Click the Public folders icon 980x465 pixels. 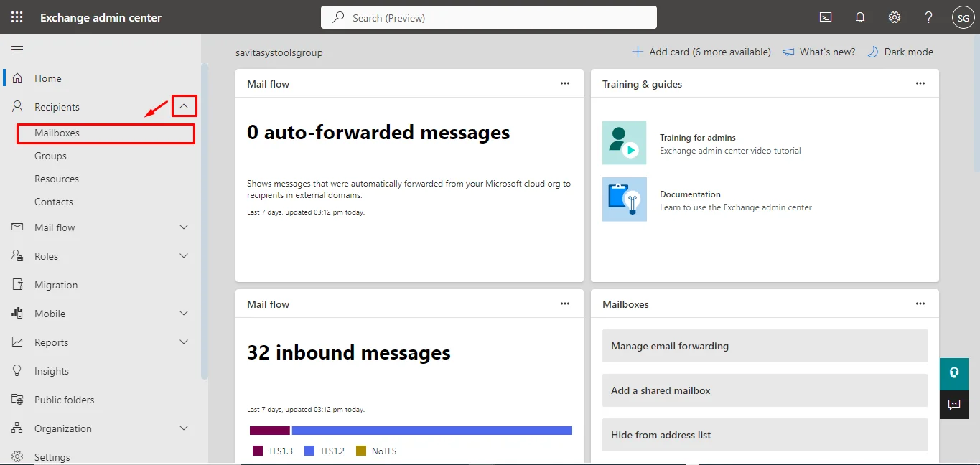(18, 399)
